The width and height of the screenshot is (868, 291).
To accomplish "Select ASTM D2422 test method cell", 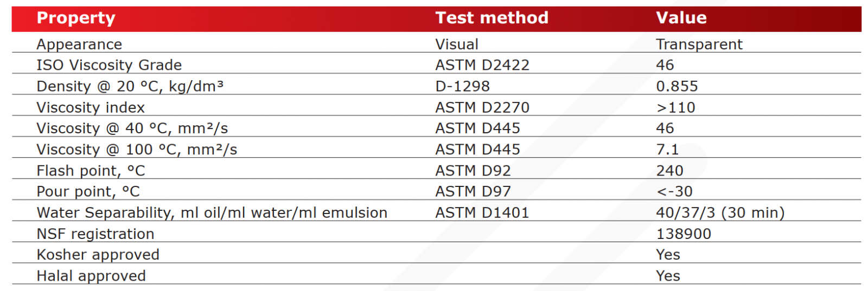I will (x=482, y=65).
